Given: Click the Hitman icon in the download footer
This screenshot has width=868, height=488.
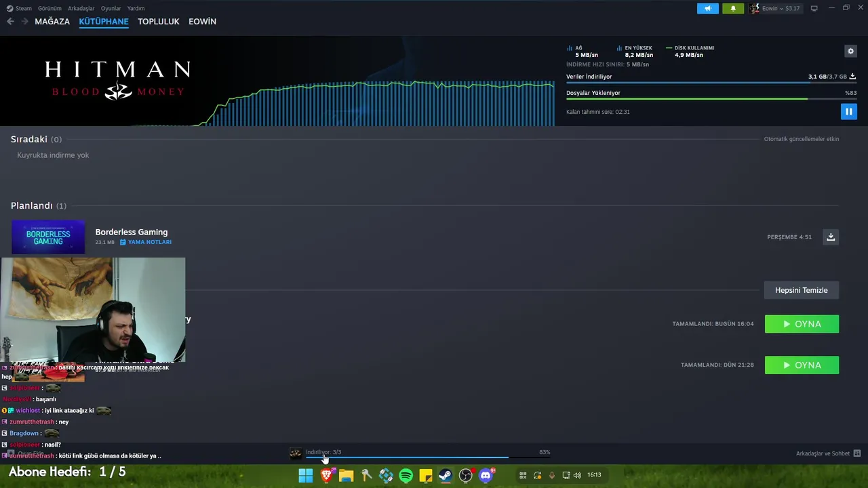Looking at the screenshot, I should [296, 453].
